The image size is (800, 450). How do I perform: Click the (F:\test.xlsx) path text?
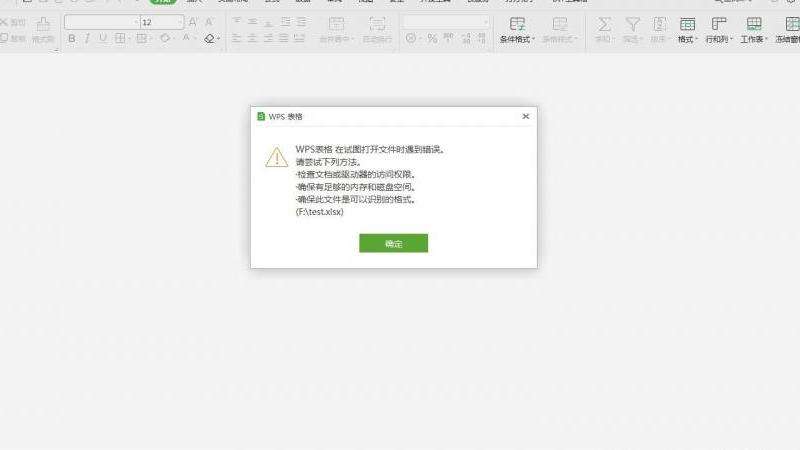[319, 212]
